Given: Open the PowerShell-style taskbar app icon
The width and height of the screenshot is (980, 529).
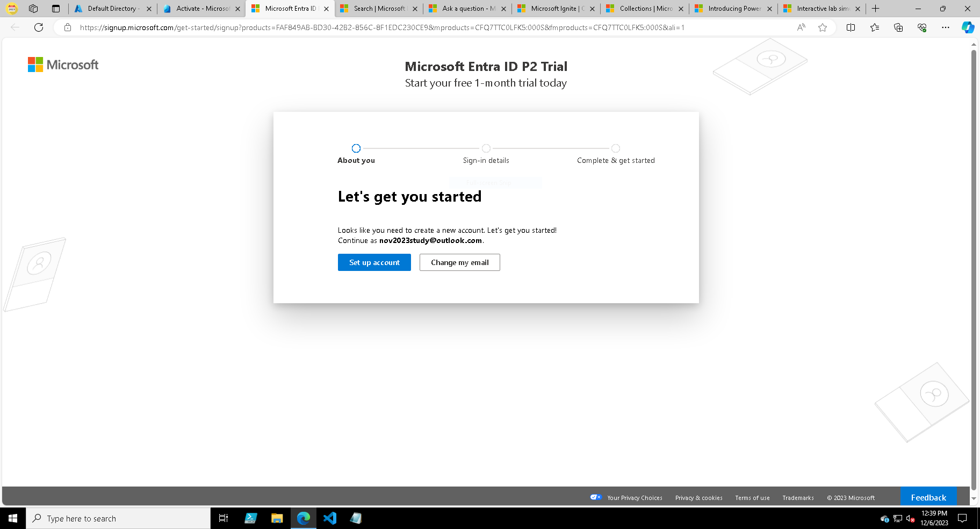Looking at the screenshot, I should pyautogui.click(x=250, y=518).
